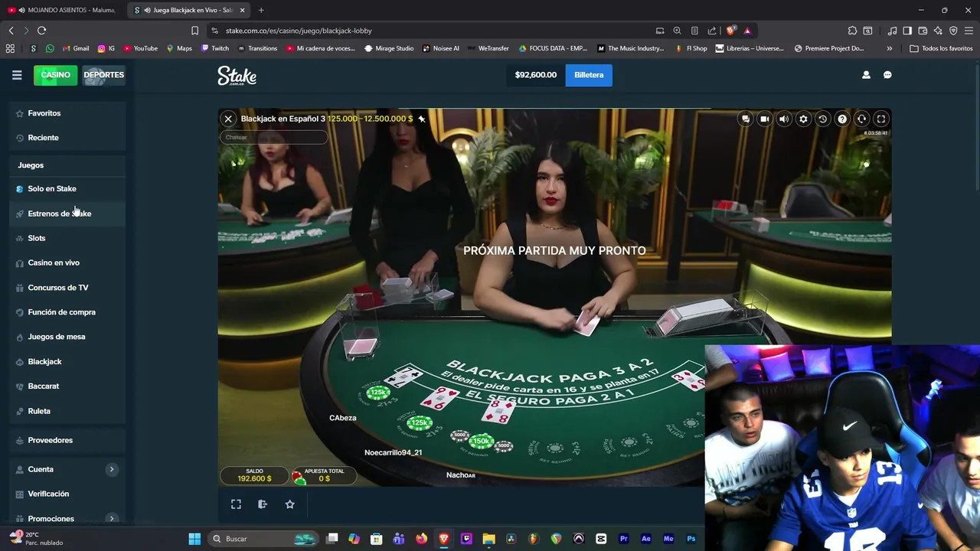
Task: Toggle the hamburger sidebar menu
Action: click(x=17, y=75)
